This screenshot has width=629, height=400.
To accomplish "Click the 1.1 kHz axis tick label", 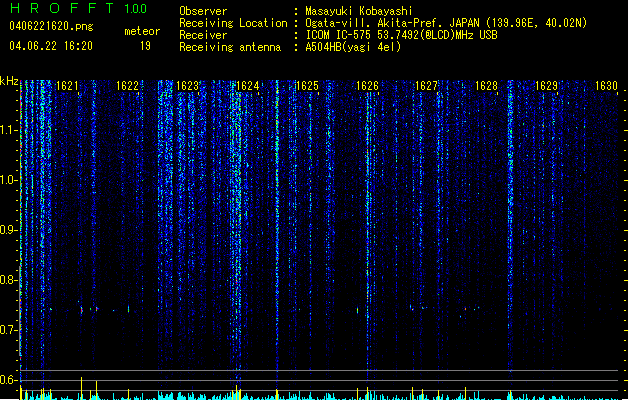I will pyautogui.click(x=8, y=130).
